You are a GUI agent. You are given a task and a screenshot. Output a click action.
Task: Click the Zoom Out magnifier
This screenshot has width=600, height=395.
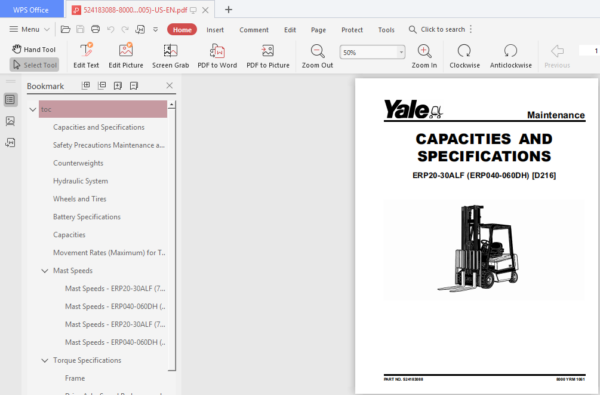click(x=317, y=56)
